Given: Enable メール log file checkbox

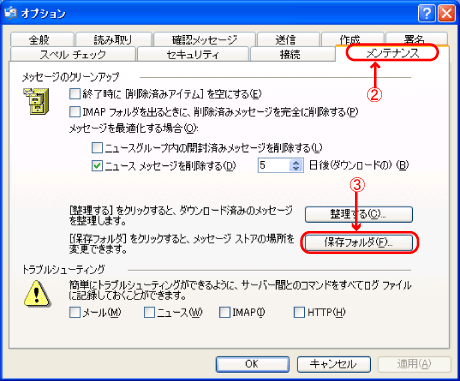Looking at the screenshot, I should (75, 312).
